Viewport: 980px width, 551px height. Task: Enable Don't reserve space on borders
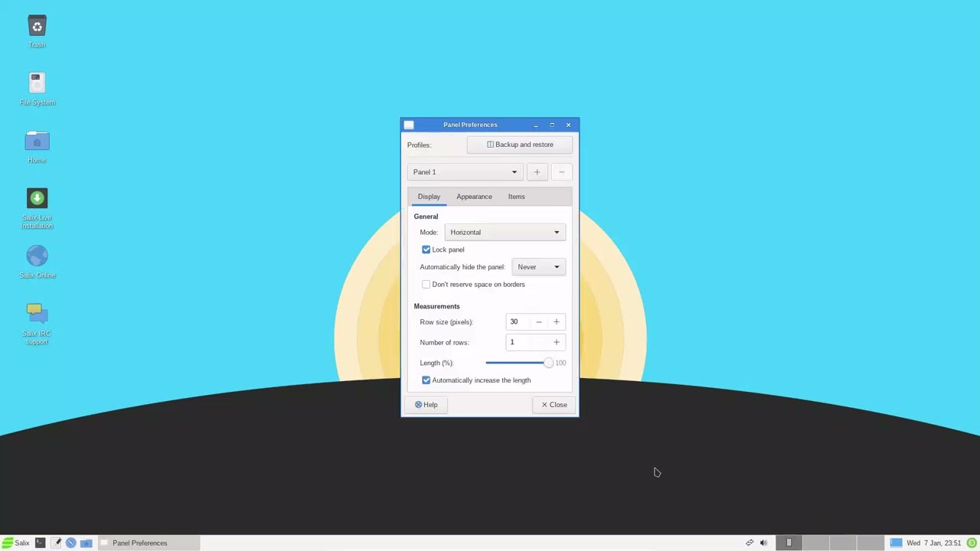[426, 284]
